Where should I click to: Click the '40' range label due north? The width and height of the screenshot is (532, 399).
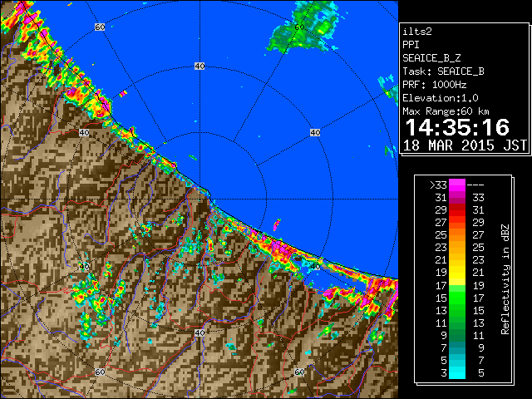(199, 66)
